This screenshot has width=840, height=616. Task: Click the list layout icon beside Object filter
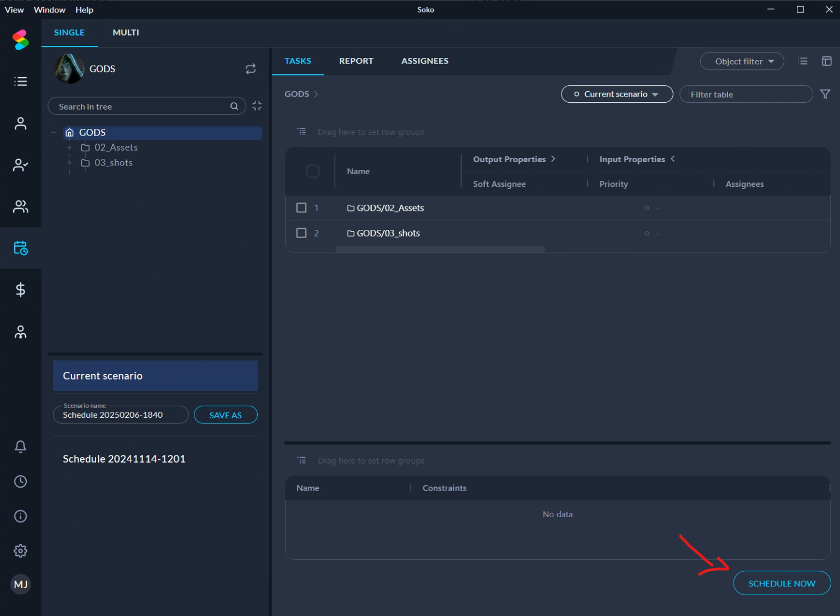click(x=802, y=61)
